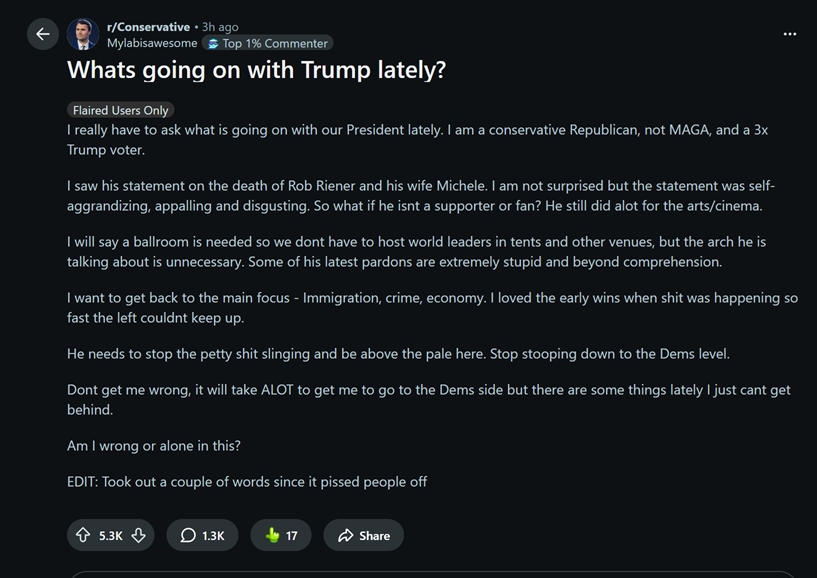Click the comment box below the post
817x578 pixels.
430,574
